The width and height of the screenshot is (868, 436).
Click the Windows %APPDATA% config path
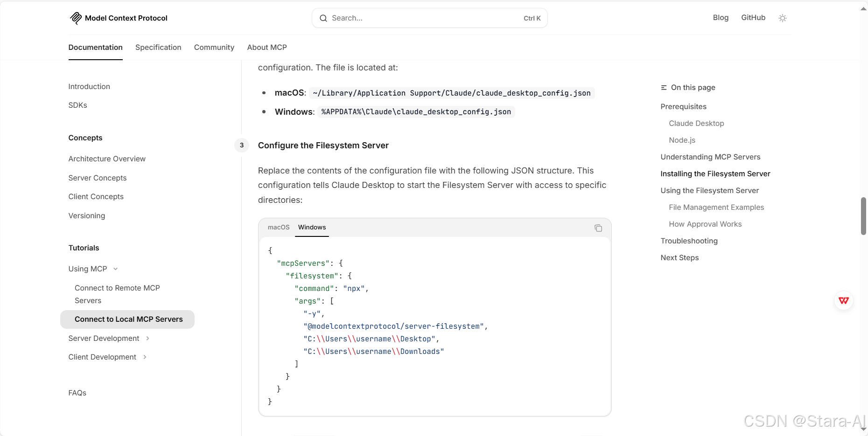(x=416, y=112)
